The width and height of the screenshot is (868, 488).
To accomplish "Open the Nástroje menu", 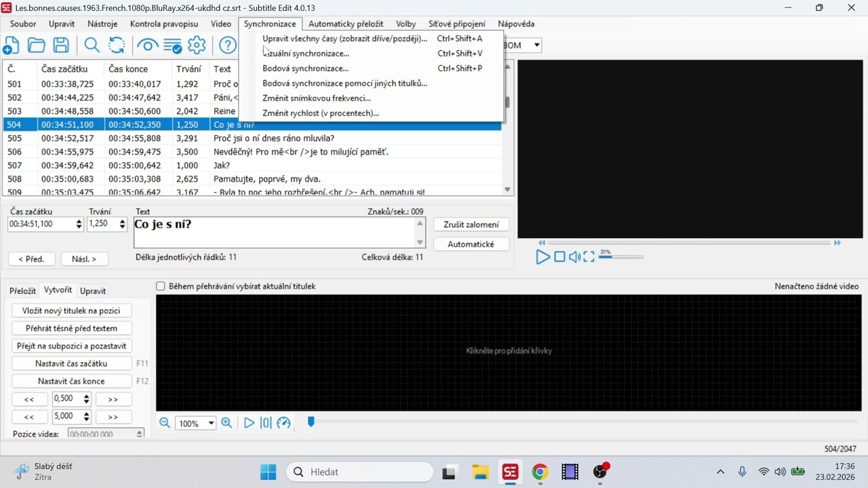I will [102, 24].
